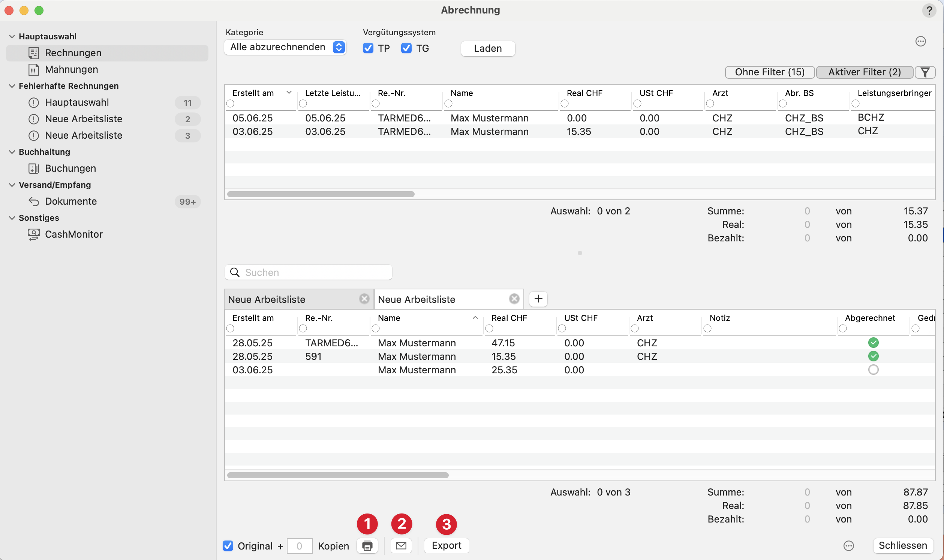The width and height of the screenshot is (944, 560).
Task: Open the top-right more options ellipsis
Action: (920, 41)
